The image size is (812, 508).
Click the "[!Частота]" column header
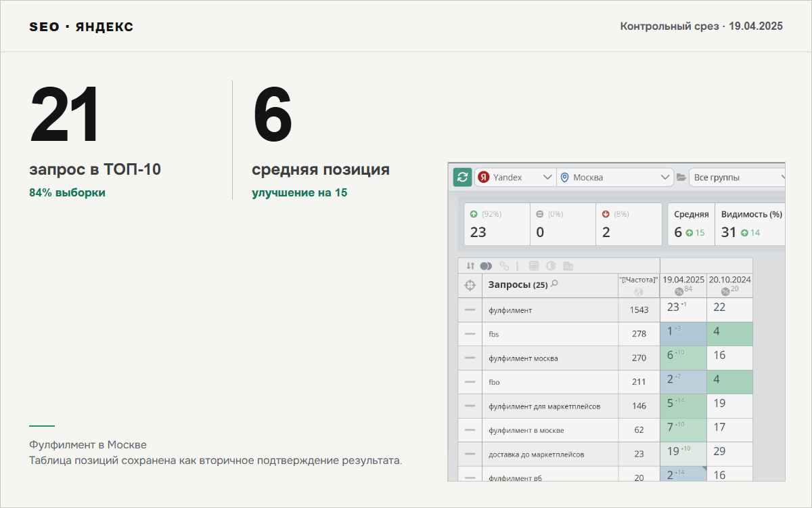[639, 285]
